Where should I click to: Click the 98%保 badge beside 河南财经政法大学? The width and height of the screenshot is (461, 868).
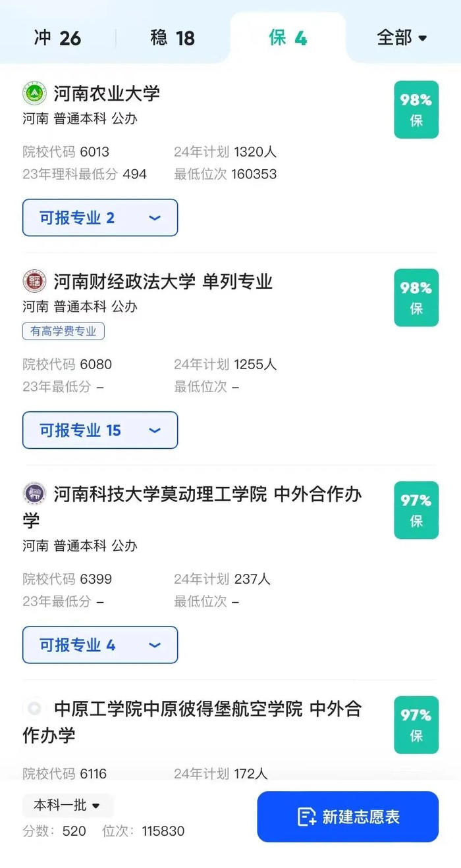416,297
